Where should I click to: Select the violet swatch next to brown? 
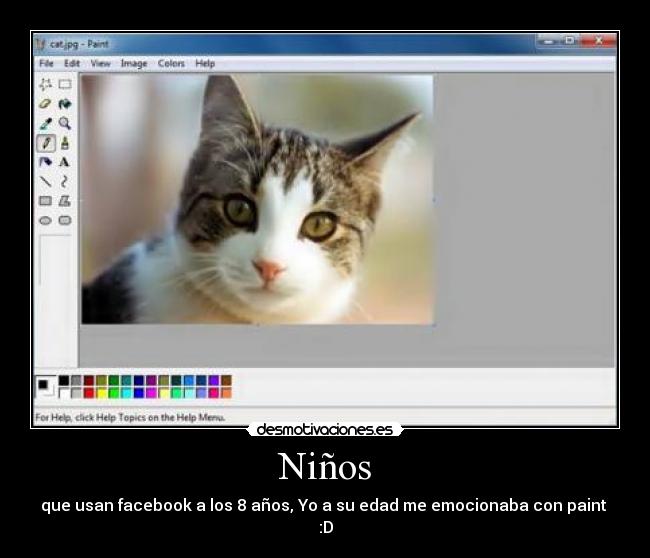214,380
